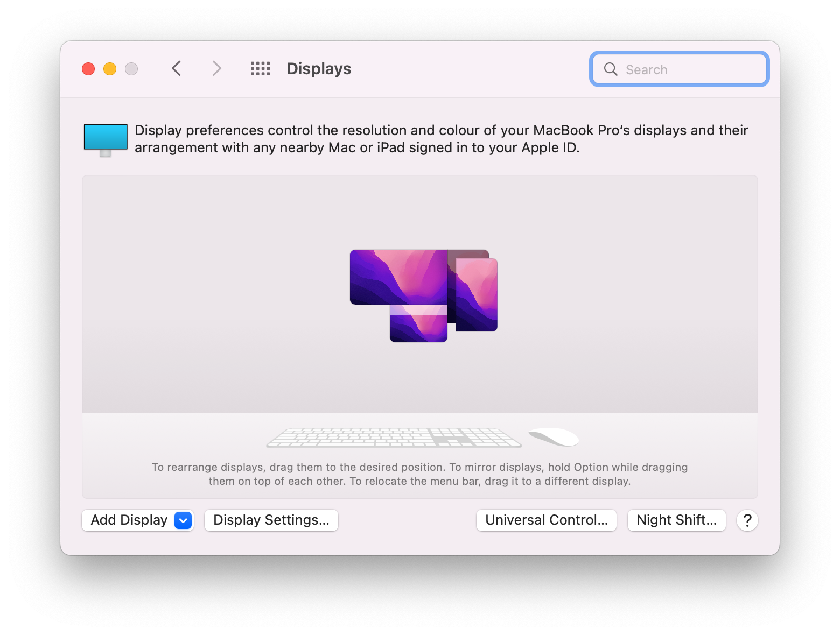Image resolution: width=840 pixels, height=635 pixels.
Task: Open the Add Display dropdown chevron
Action: (182, 520)
